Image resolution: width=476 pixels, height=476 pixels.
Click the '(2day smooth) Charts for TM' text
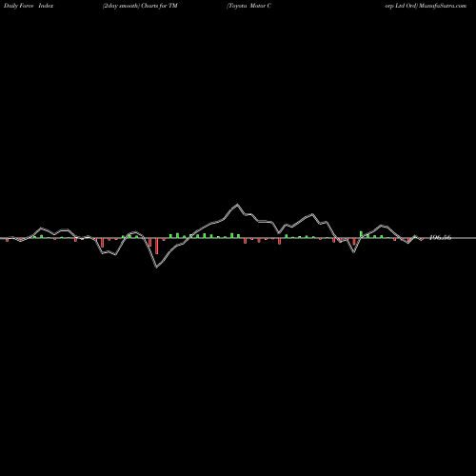point(140,6)
